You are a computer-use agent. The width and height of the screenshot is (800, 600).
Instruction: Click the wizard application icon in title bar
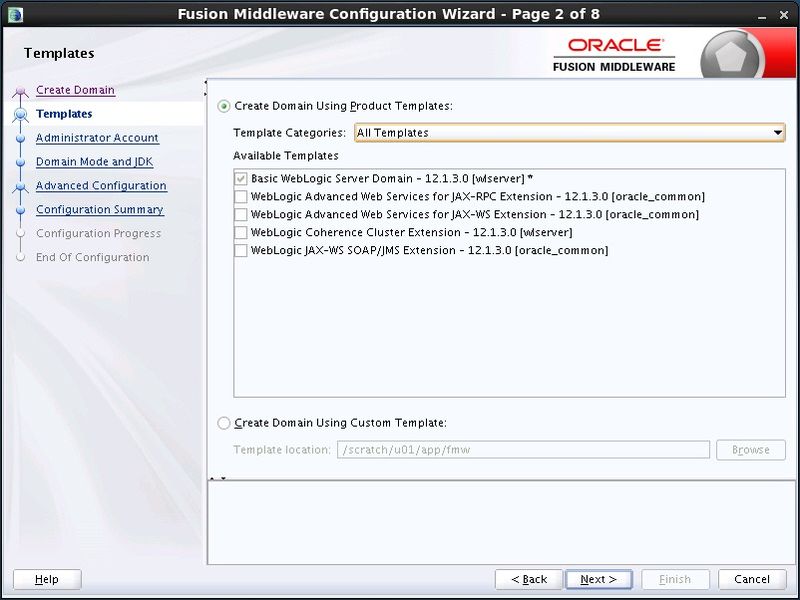(15, 14)
